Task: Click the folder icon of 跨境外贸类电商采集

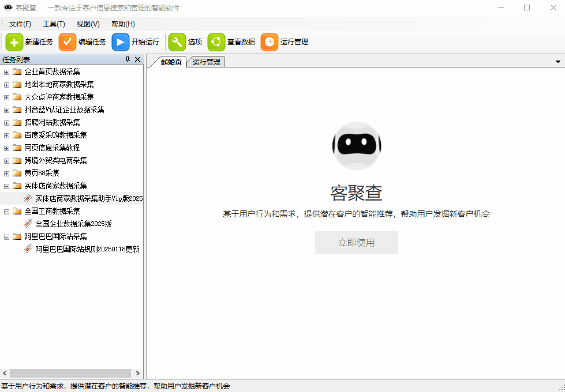Action: pyautogui.click(x=17, y=160)
